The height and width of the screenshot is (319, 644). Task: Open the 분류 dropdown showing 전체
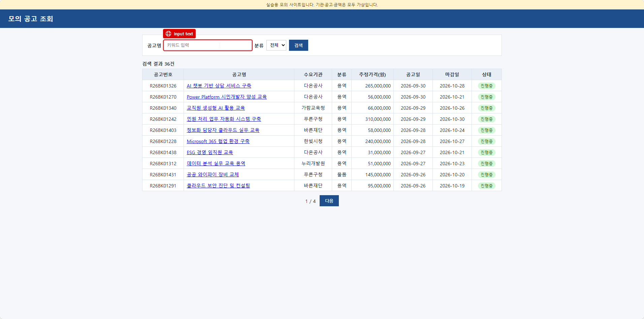pos(276,45)
